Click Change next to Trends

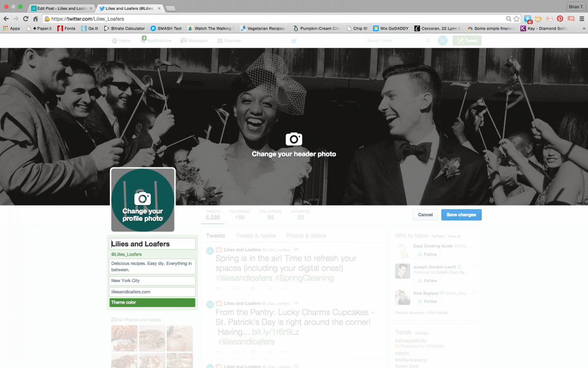pos(422,333)
